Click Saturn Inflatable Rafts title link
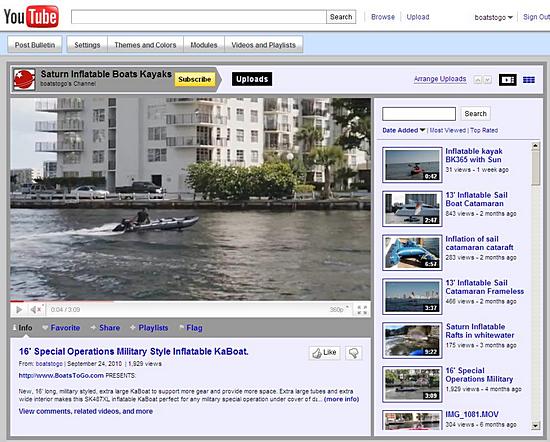Screen dimensions: 550x442 click(x=480, y=331)
